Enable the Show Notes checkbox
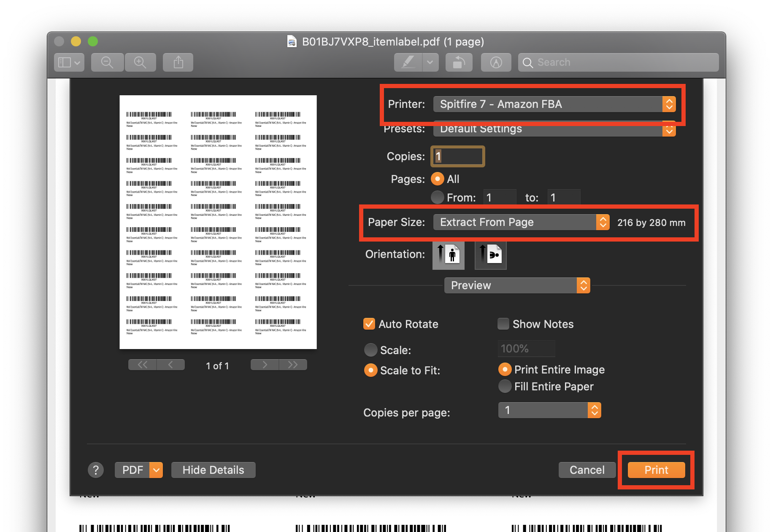The image size is (773, 532). click(503, 324)
